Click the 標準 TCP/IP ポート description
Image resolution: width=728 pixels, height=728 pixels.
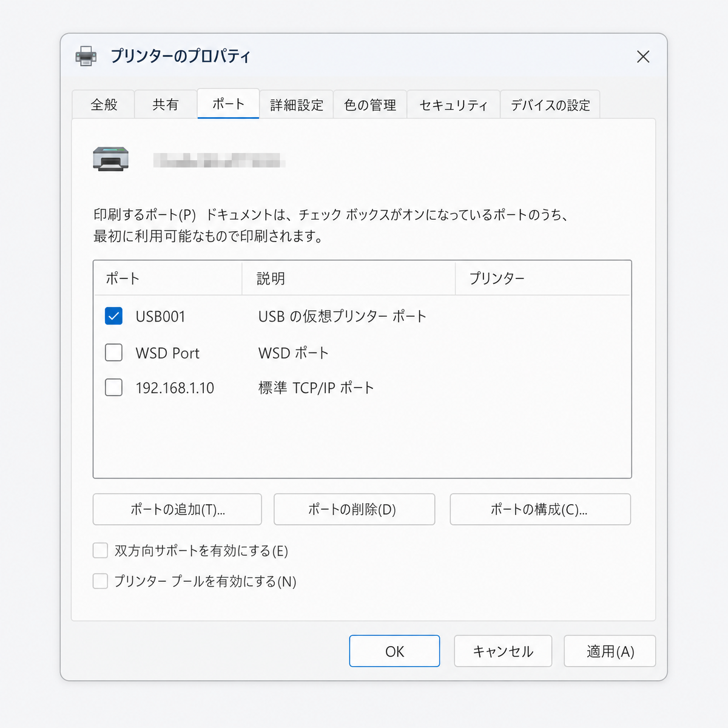[316, 388]
